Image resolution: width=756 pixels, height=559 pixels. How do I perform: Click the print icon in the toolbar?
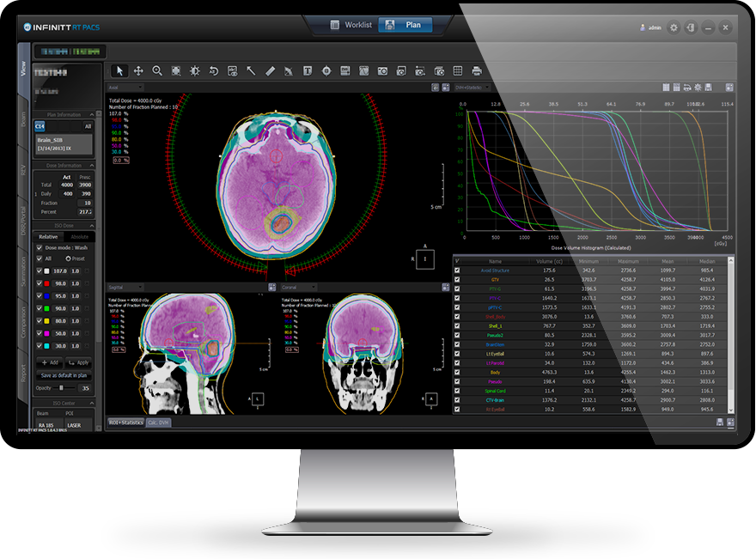(x=478, y=70)
